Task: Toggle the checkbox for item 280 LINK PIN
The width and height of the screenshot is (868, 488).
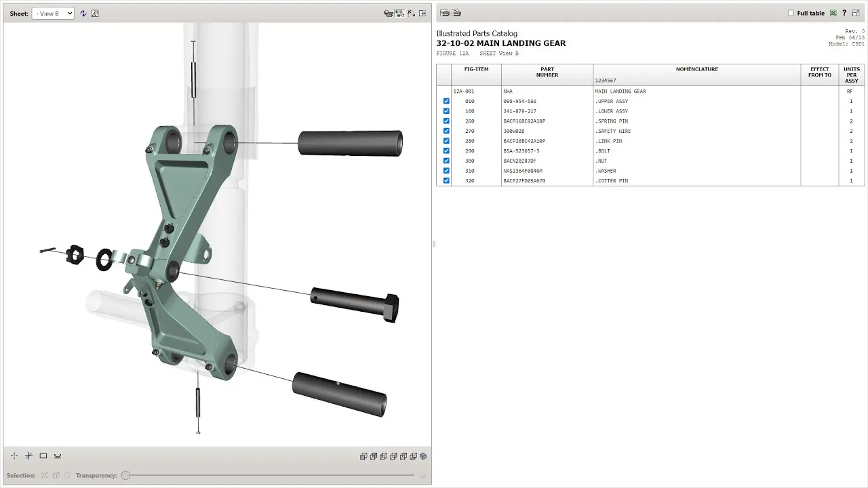Action: [x=446, y=141]
